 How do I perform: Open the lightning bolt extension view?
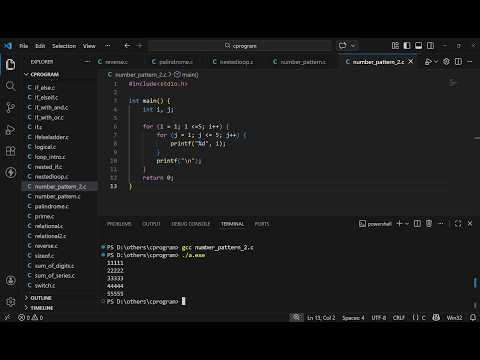tap(10, 172)
